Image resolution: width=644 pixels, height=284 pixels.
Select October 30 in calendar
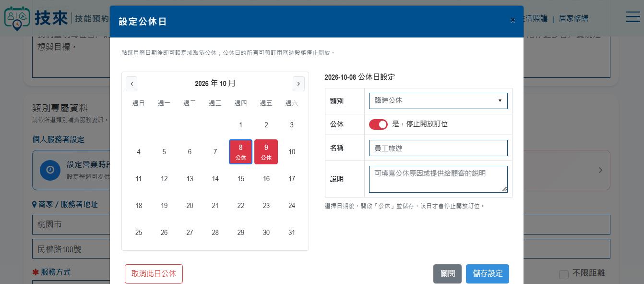coord(266,233)
